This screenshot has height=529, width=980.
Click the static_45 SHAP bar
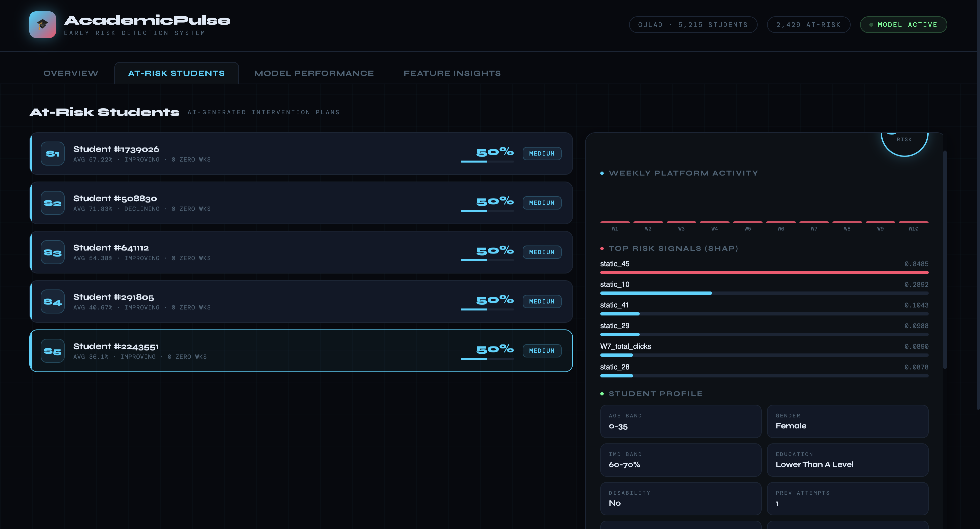764,272
